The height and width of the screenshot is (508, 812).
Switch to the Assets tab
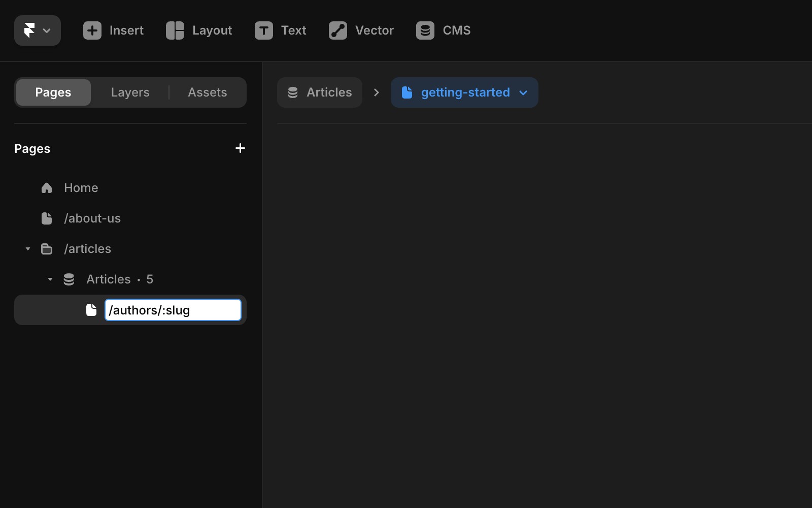pos(207,92)
